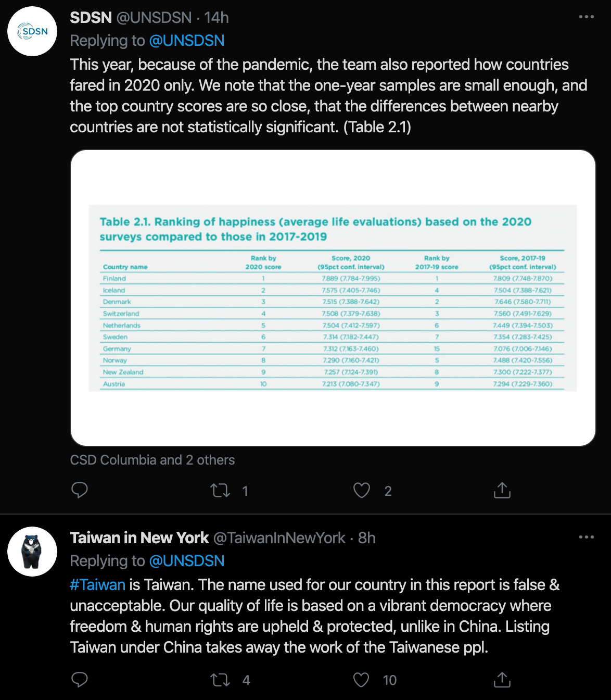Open the Taiwan in New York bear avatar
The height and width of the screenshot is (700, 611).
pyautogui.click(x=32, y=552)
